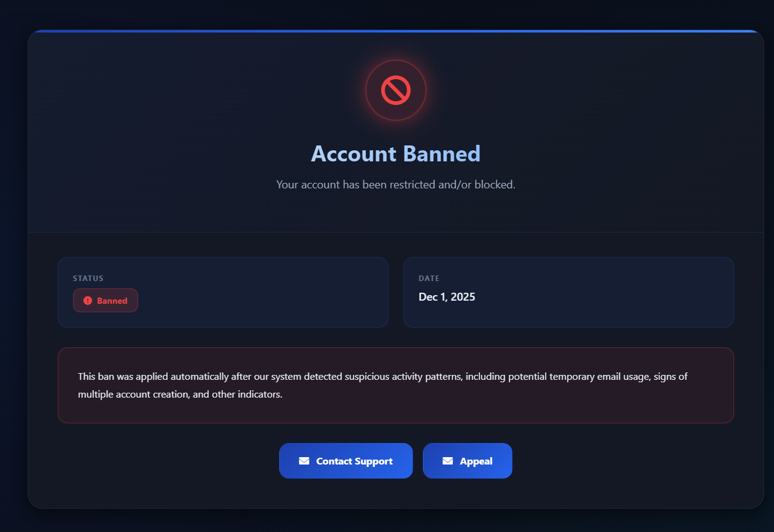
Task: Click the envelope icon on the Appeal button
Action: [x=447, y=461]
